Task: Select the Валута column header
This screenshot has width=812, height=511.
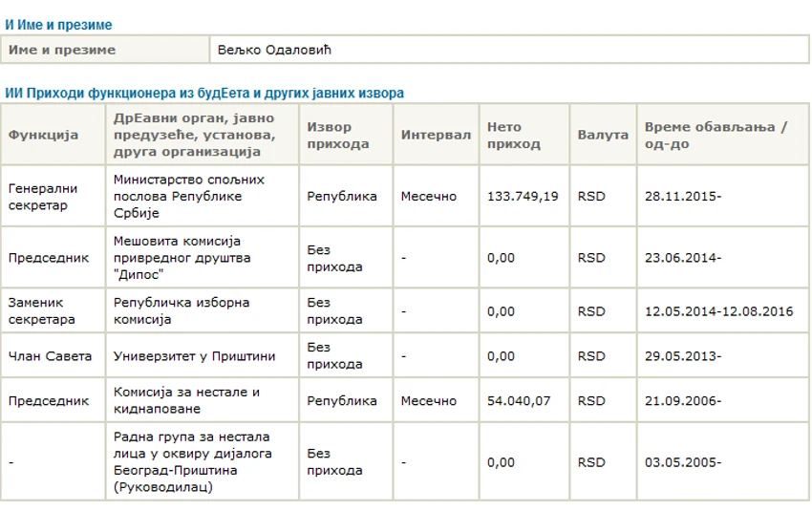Action: tap(604, 135)
